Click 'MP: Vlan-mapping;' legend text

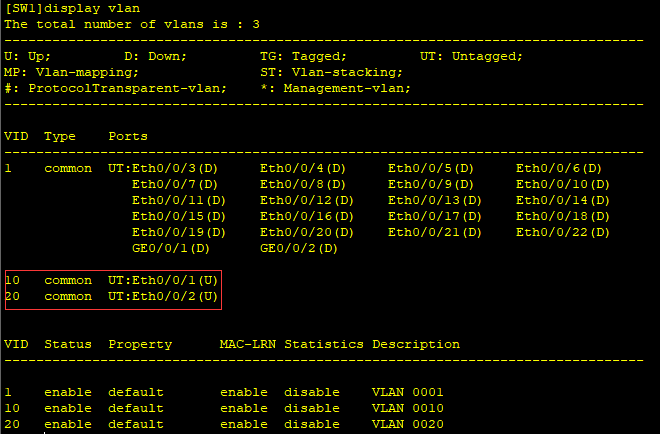71,72
